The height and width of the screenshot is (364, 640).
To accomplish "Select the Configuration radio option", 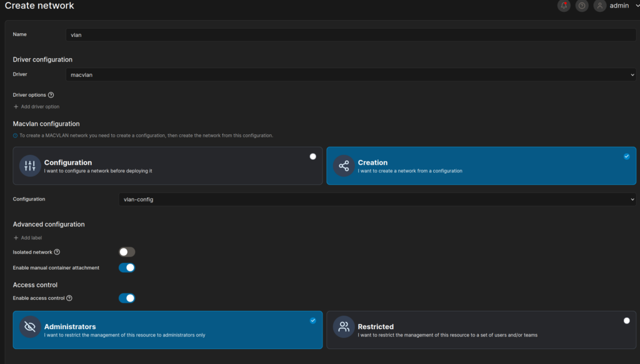I will tap(313, 157).
